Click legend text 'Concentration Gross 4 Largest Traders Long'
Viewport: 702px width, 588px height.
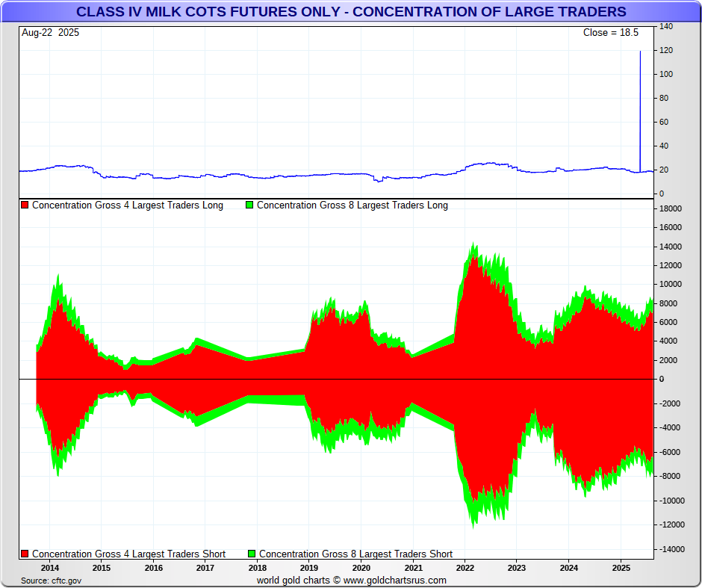coord(128,205)
